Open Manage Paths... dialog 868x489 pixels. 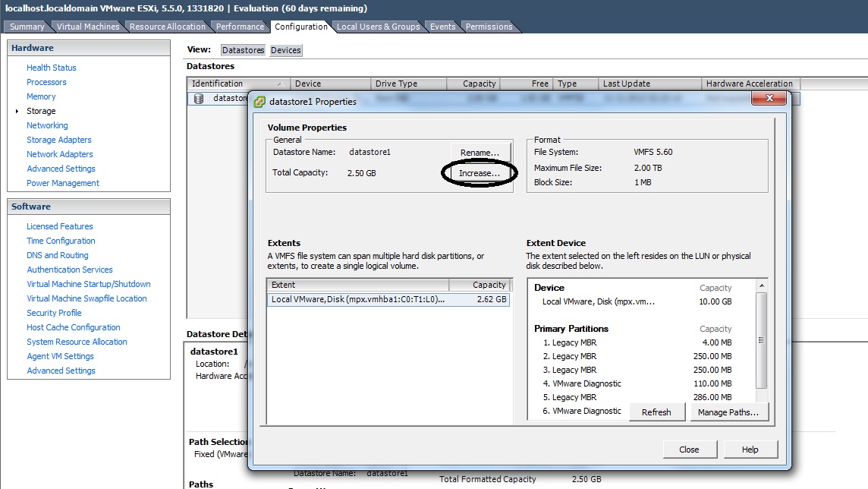(x=728, y=412)
